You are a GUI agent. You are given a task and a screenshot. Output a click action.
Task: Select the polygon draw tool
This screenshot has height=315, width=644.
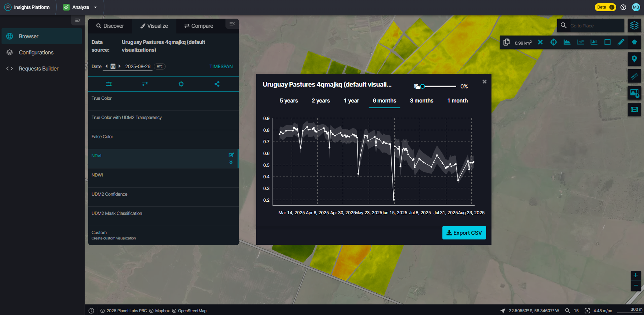[634, 42]
